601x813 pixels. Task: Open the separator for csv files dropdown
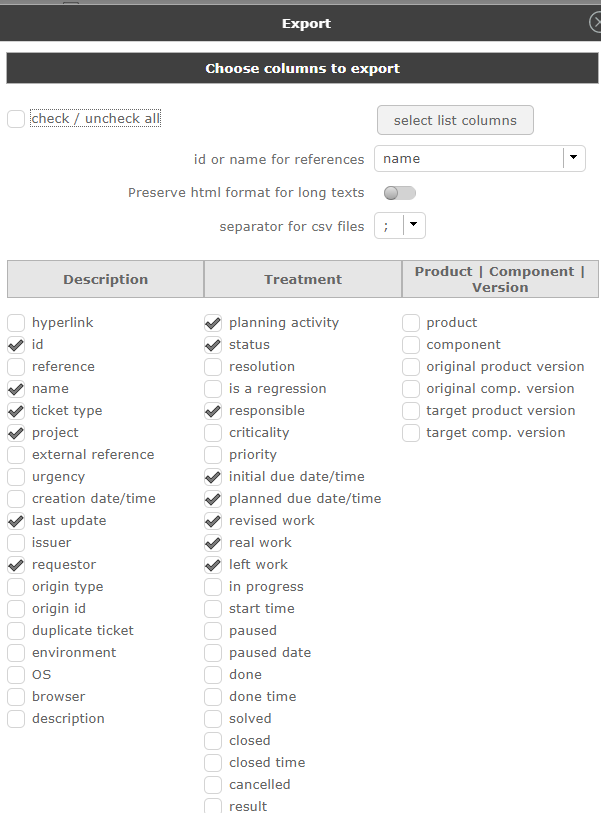[414, 226]
